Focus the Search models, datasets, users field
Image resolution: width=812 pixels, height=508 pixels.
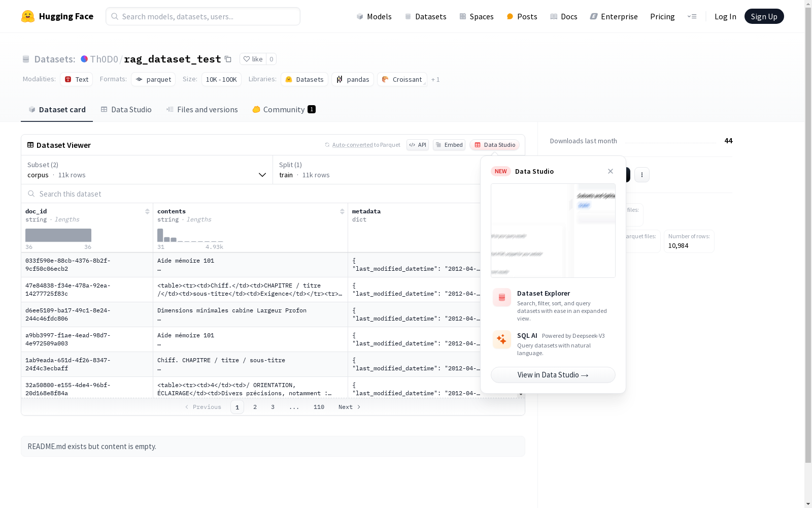pyautogui.click(x=203, y=16)
